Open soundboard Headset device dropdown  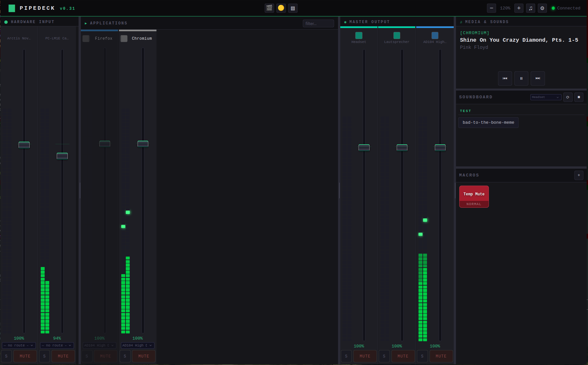[x=546, y=97]
